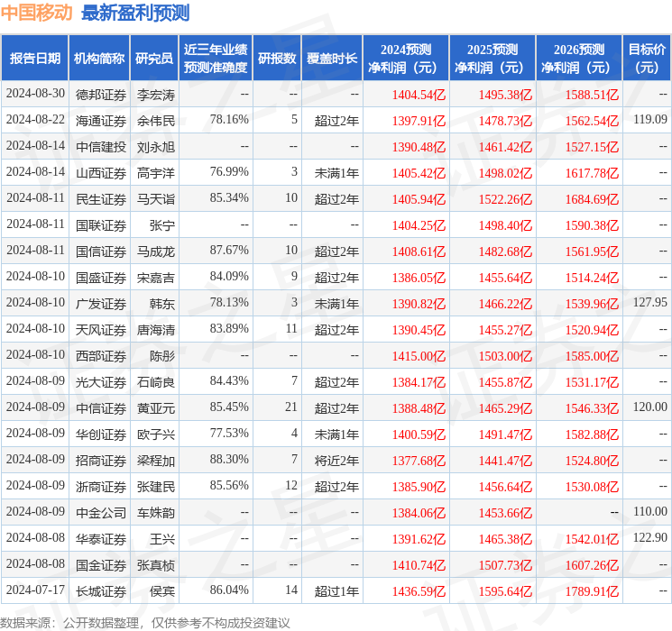This screenshot has width=672, height=631.
Task: Click the 覆盖时长 column header
Action: tap(332, 59)
